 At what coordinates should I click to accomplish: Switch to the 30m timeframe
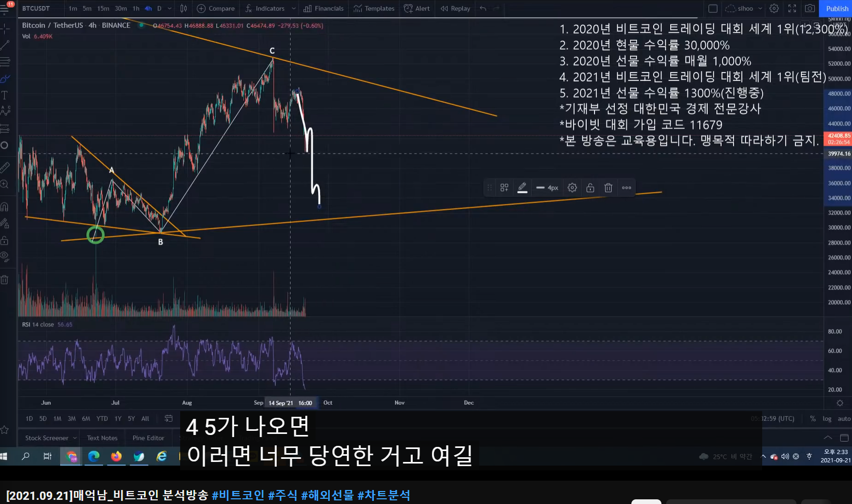click(120, 8)
